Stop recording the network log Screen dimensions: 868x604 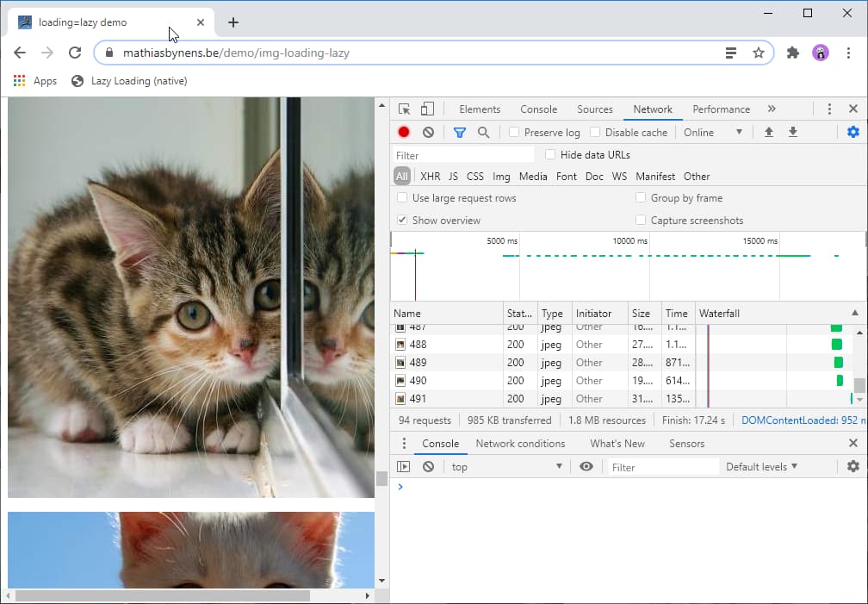click(404, 132)
